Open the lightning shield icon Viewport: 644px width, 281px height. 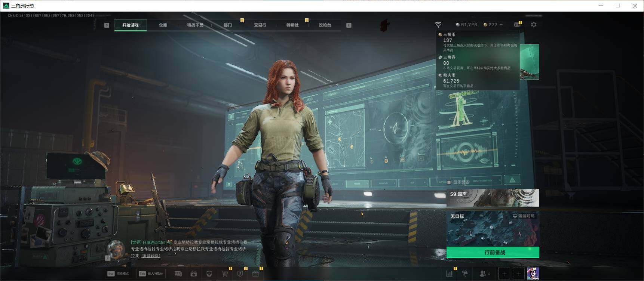pos(240,274)
